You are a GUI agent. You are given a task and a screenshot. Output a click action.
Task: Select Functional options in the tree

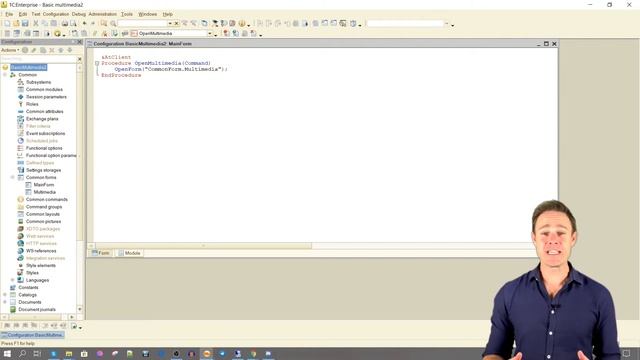coord(44,148)
